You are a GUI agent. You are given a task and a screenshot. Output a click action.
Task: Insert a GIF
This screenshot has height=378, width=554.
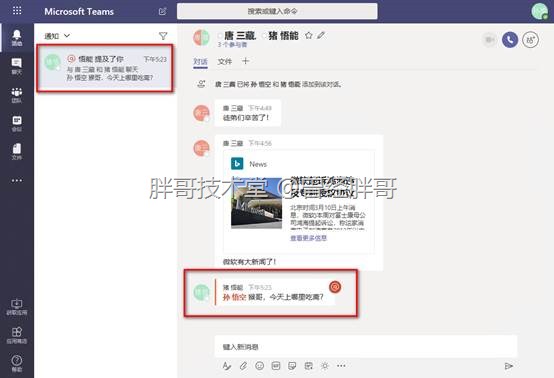276,366
